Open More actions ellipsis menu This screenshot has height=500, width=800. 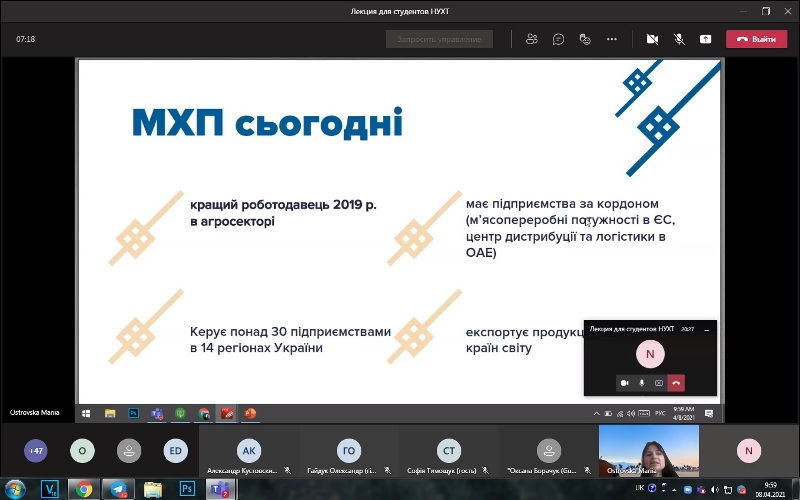click(x=612, y=39)
